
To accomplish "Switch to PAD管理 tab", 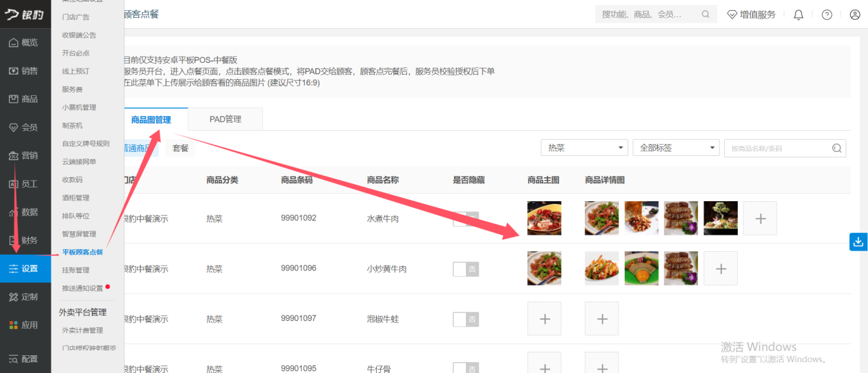I will 225,119.
